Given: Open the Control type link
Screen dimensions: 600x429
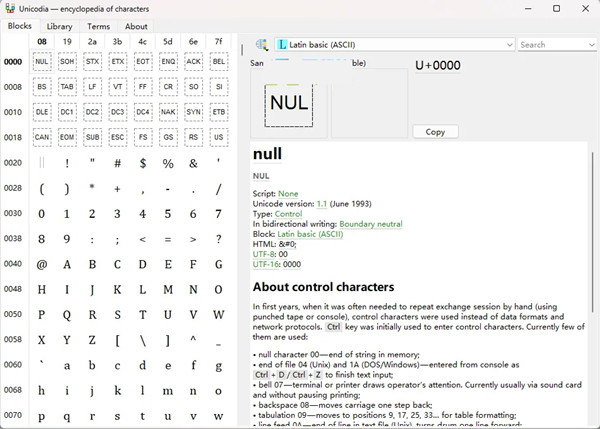Looking at the screenshot, I should coord(288,214).
